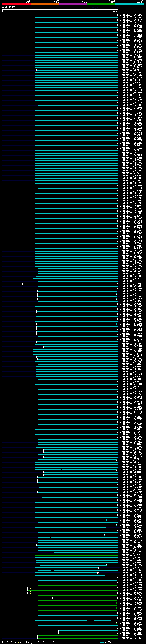Select hit UniRef100_Q9SIP7
Viewport: 146px width, 644px height.
pyautogui.click(x=131, y=65)
